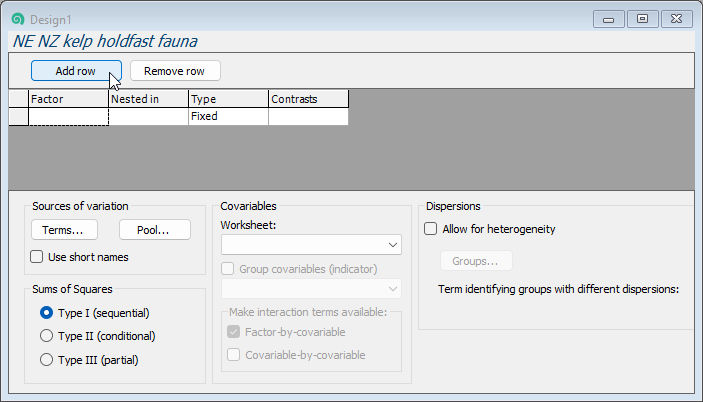Select the Fixed type cell
The image size is (703, 402).
[228, 117]
